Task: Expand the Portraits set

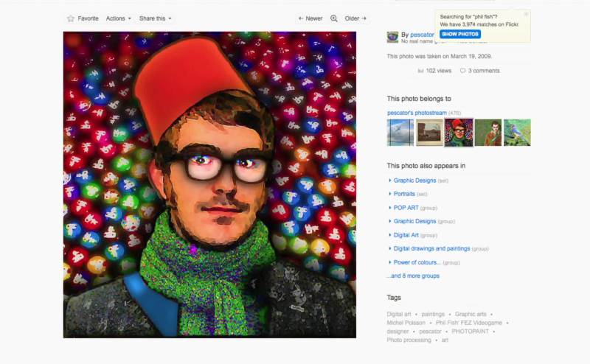Action: coord(404,194)
